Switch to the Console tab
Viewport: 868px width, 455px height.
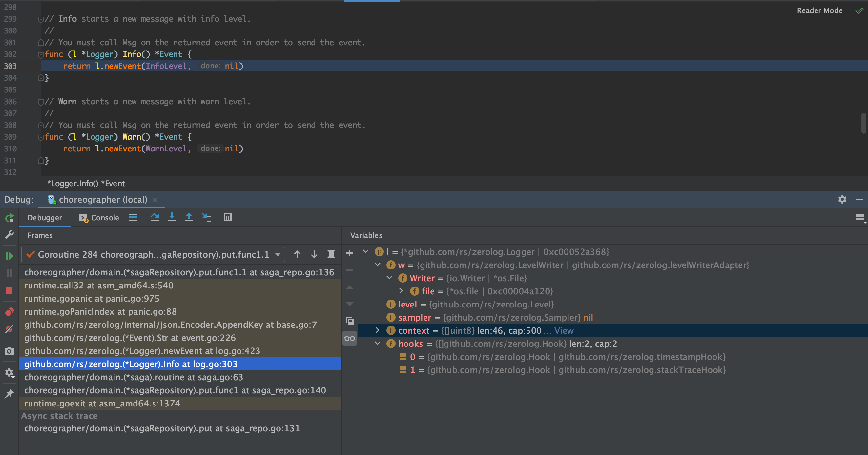(x=104, y=217)
